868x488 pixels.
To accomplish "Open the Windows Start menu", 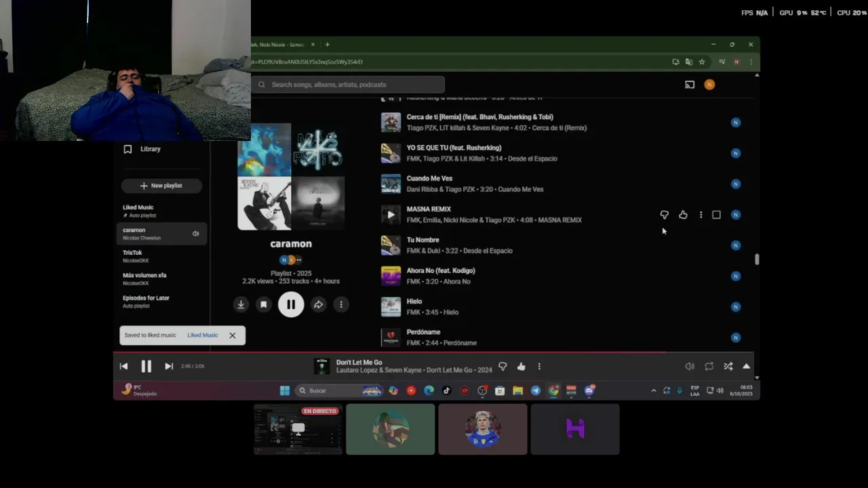I will pyautogui.click(x=285, y=390).
